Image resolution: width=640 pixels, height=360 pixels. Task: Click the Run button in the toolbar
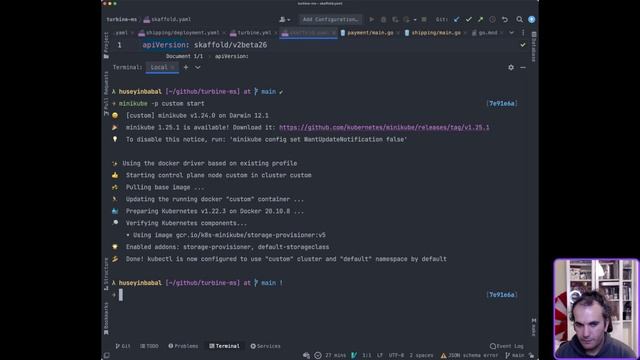point(371,19)
